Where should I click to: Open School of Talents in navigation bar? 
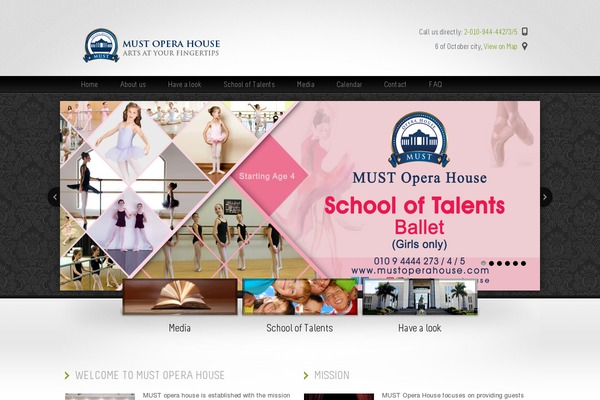click(249, 84)
